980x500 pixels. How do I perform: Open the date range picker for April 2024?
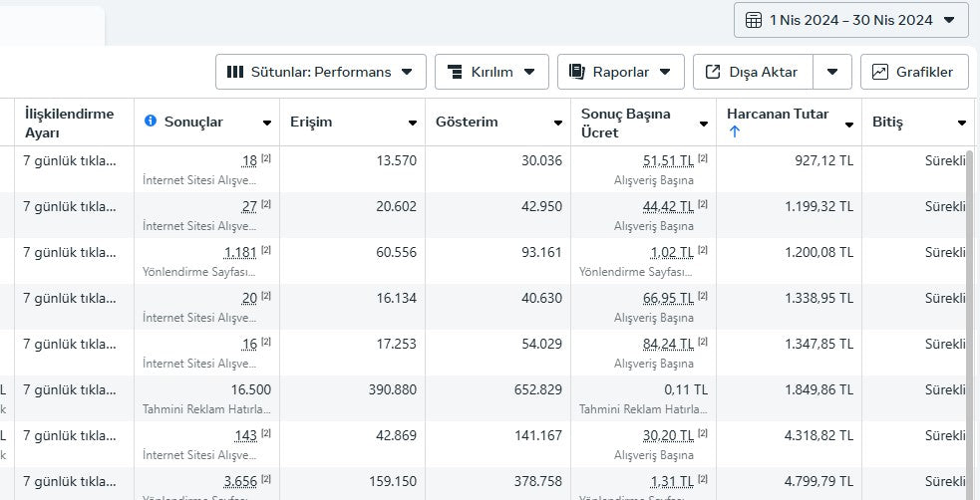coord(850,20)
